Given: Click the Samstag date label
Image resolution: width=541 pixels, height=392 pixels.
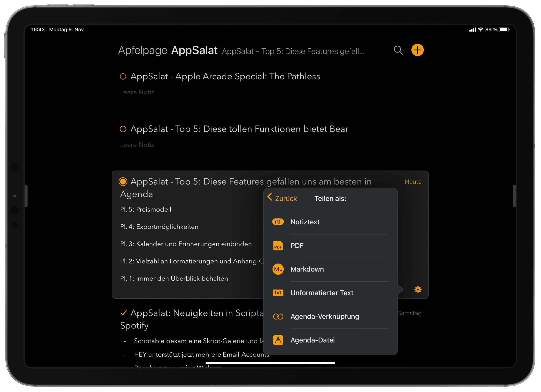Looking at the screenshot, I should pyautogui.click(x=409, y=313).
